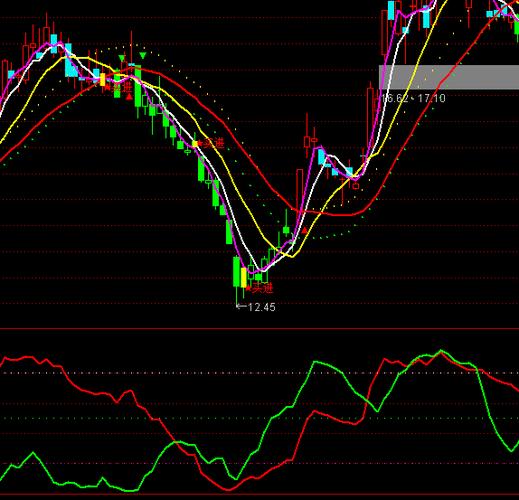
Task: Click the 12.45 low price label
Action: point(262,307)
